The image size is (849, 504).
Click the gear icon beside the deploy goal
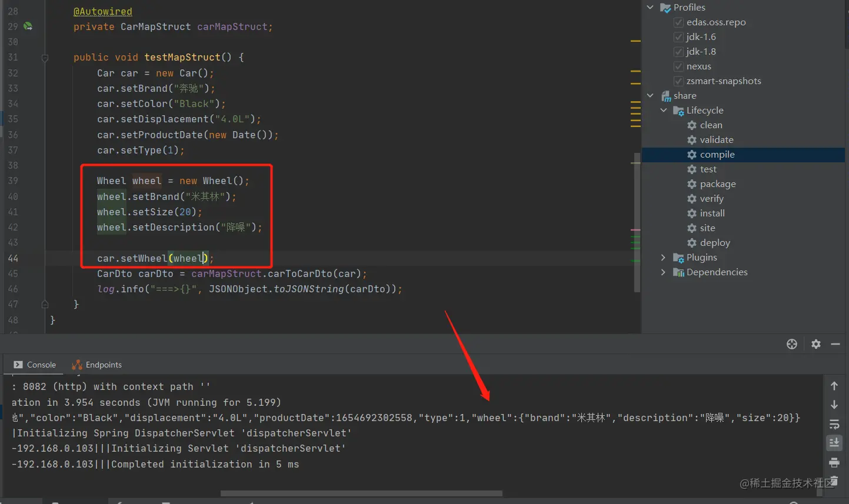click(692, 243)
